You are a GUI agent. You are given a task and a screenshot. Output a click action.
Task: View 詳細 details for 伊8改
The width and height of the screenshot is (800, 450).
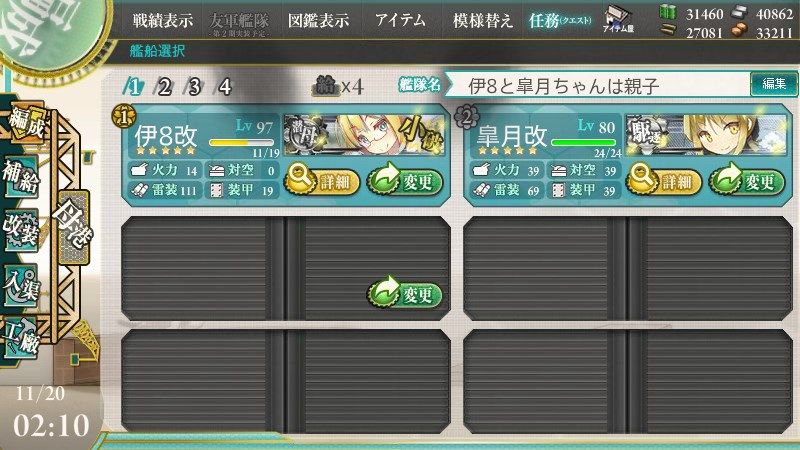coord(322,181)
